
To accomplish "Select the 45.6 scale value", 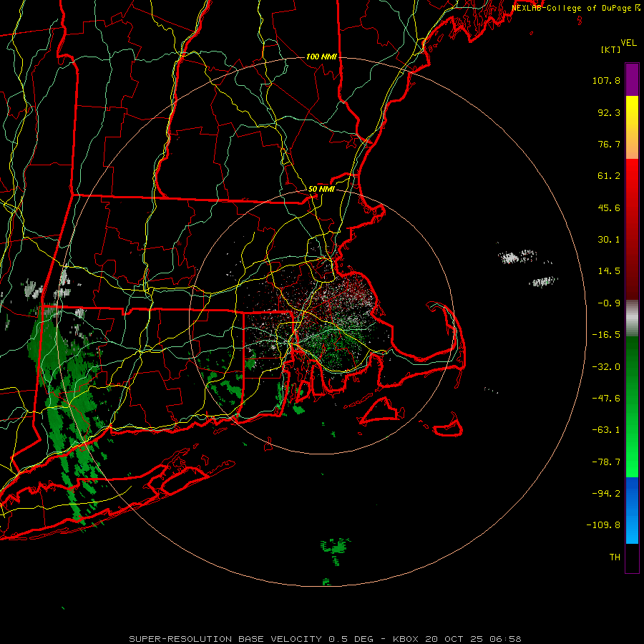I will (609, 208).
